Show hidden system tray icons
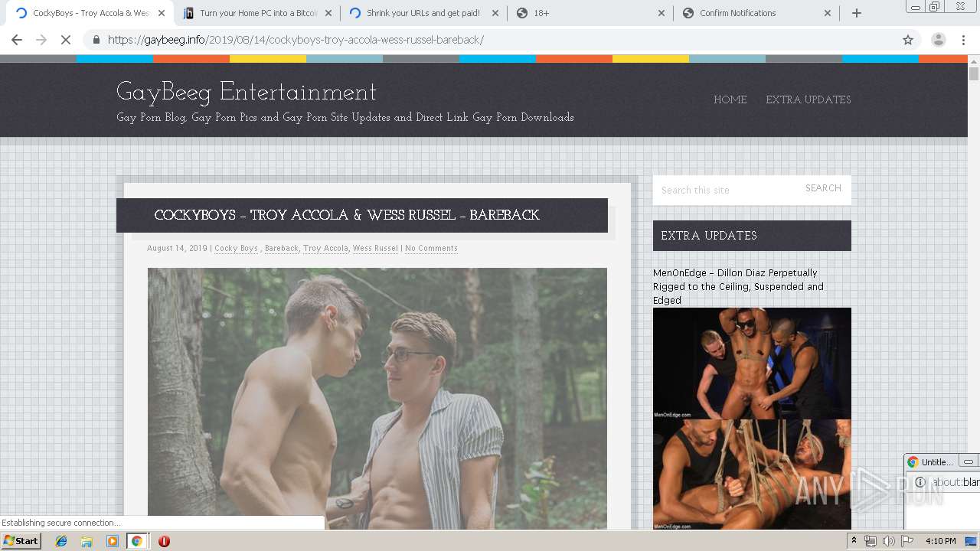This screenshot has height=551, width=980. [x=854, y=541]
